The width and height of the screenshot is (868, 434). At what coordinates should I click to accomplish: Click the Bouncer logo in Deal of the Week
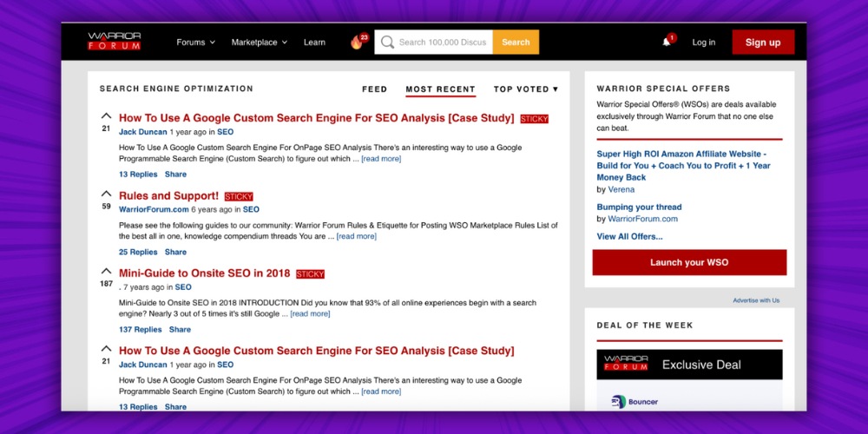click(635, 402)
